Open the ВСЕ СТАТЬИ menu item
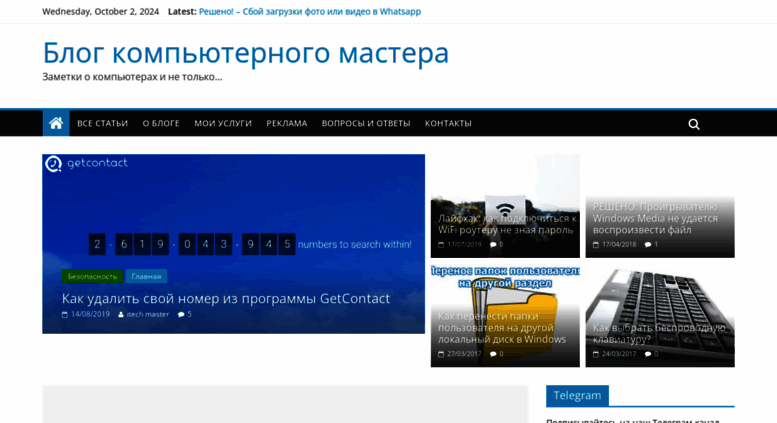Screen dimensions: 777x423 pyautogui.click(x=103, y=123)
